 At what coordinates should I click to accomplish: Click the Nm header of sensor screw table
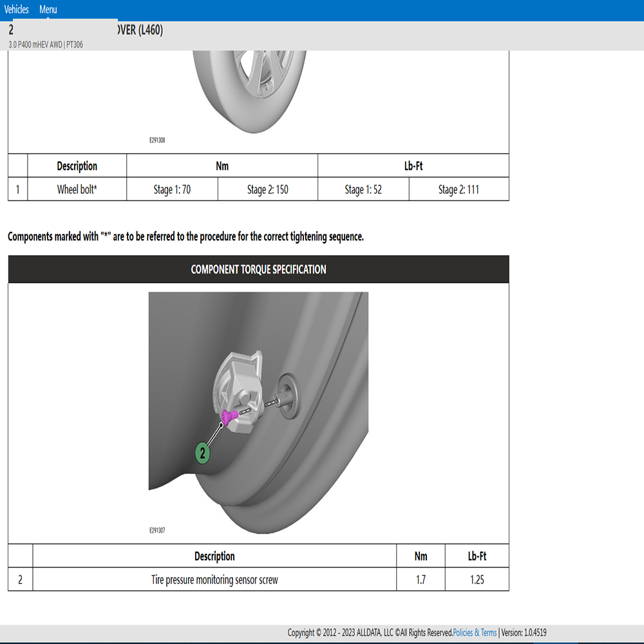(421, 556)
